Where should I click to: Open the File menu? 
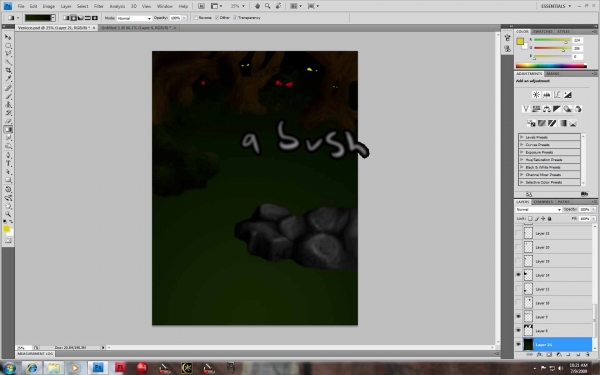(x=21, y=6)
